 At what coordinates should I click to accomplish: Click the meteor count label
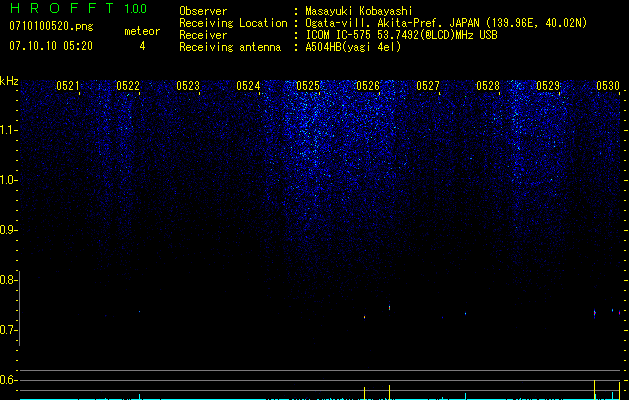coord(142,31)
